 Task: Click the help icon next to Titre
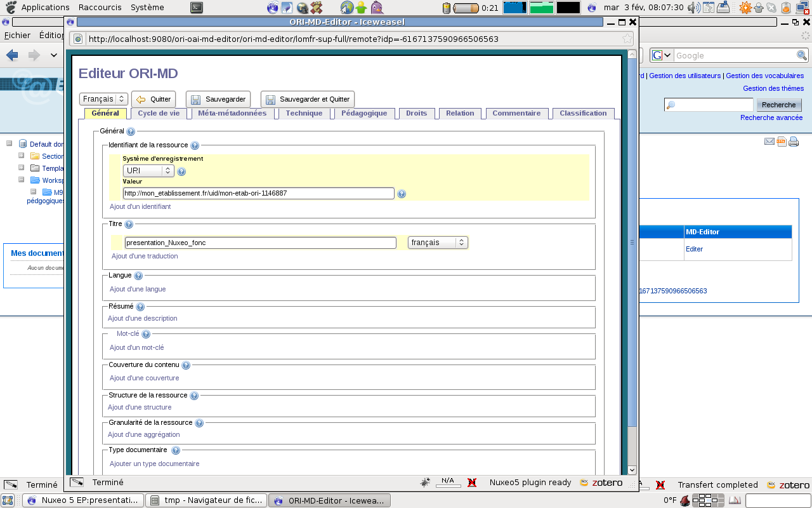pos(129,224)
